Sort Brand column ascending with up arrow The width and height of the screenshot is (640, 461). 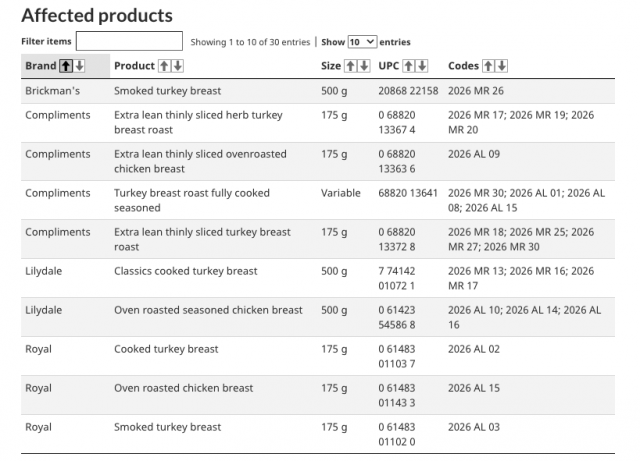pyautogui.click(x=67, y=66)
